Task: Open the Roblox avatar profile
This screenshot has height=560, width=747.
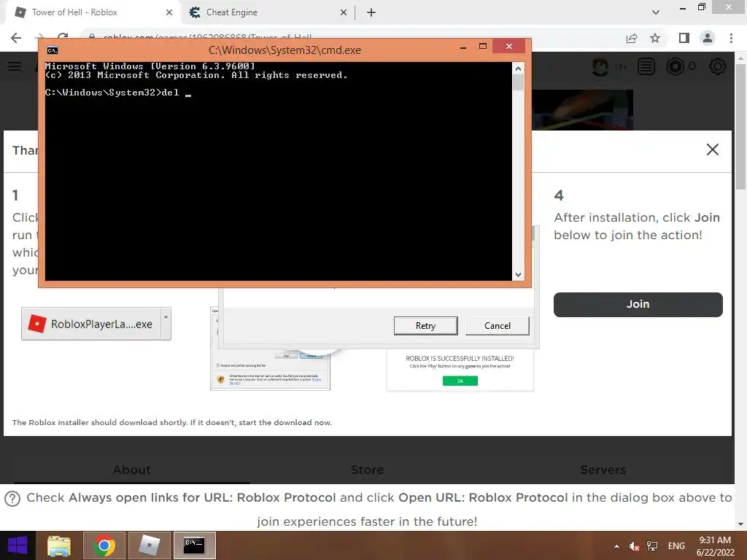Action: 600,66
